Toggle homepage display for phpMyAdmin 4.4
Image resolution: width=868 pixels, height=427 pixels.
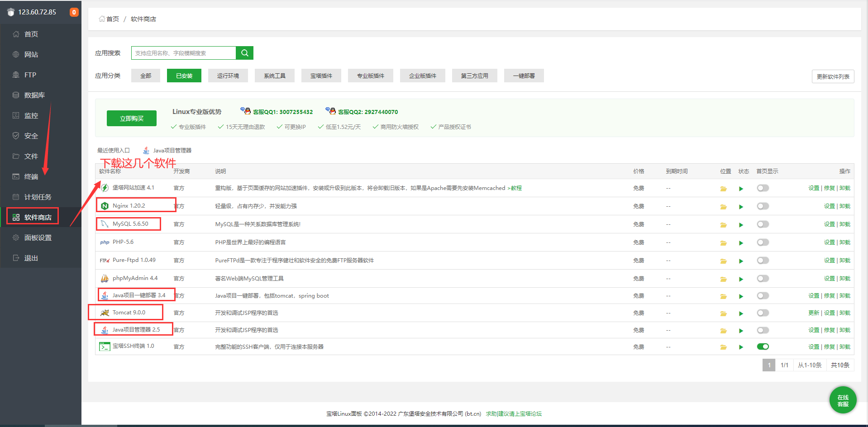763,279
